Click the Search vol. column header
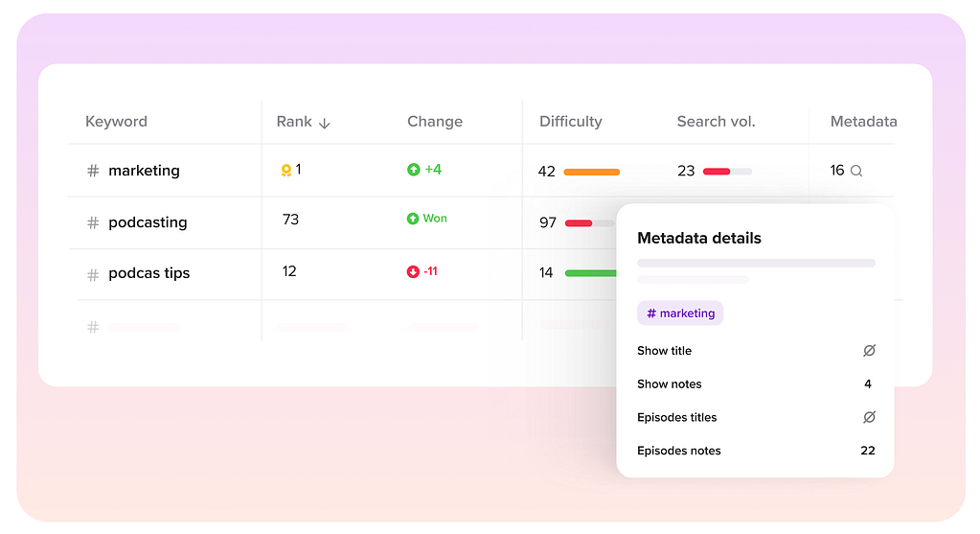 [716, 122]
